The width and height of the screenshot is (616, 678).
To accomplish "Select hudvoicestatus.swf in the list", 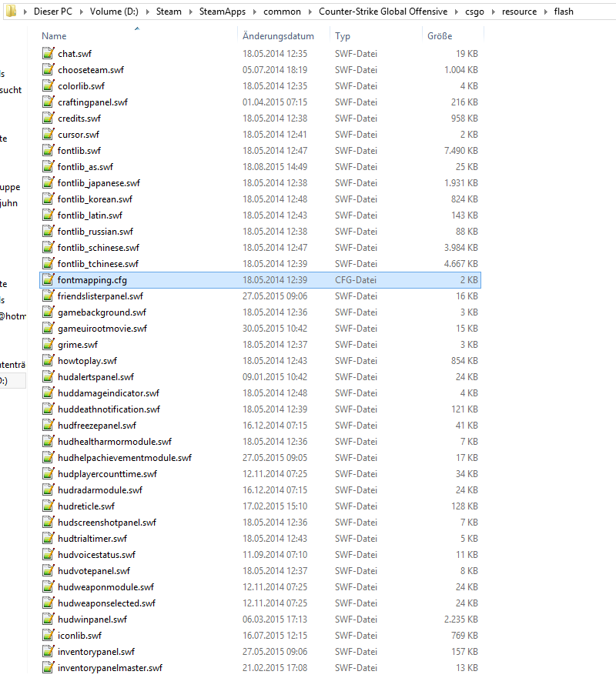I will click(96, 554).
